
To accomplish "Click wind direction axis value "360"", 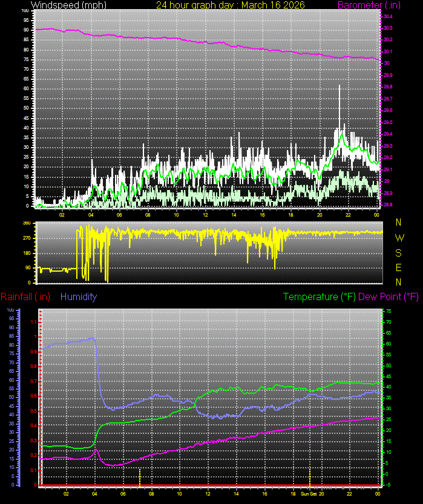I will pos(27,223).
